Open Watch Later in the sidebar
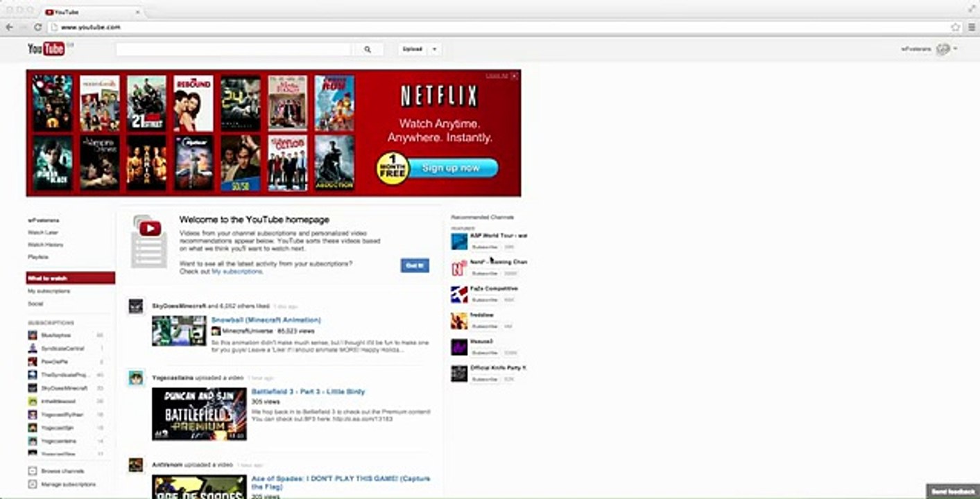The height and width of the screenshot is (499, 980). pos(43,232)
